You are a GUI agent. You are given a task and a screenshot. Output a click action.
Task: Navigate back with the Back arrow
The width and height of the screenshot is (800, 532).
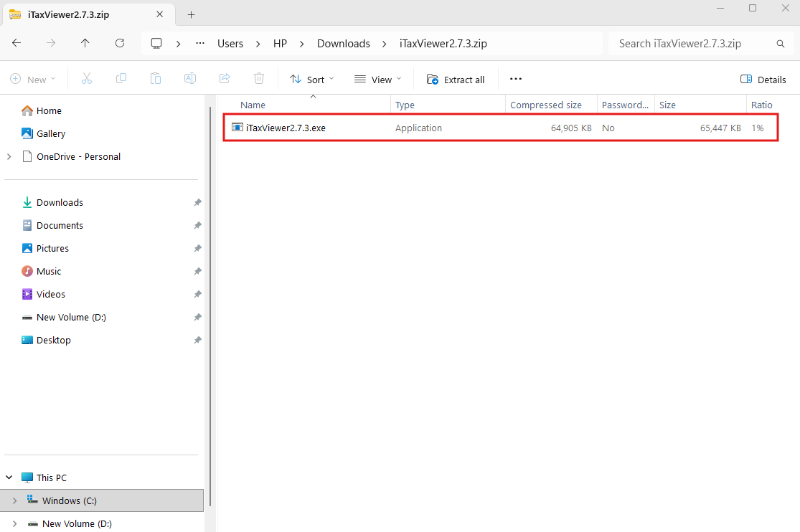(x=17, y=43)
